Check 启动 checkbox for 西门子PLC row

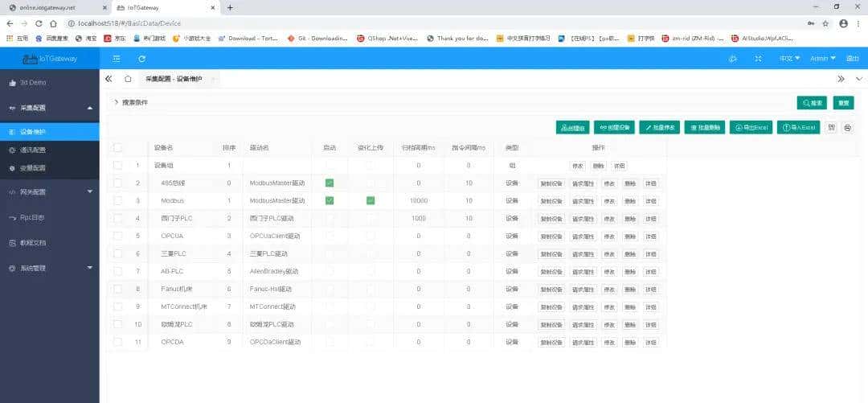[x=330, y=219]
